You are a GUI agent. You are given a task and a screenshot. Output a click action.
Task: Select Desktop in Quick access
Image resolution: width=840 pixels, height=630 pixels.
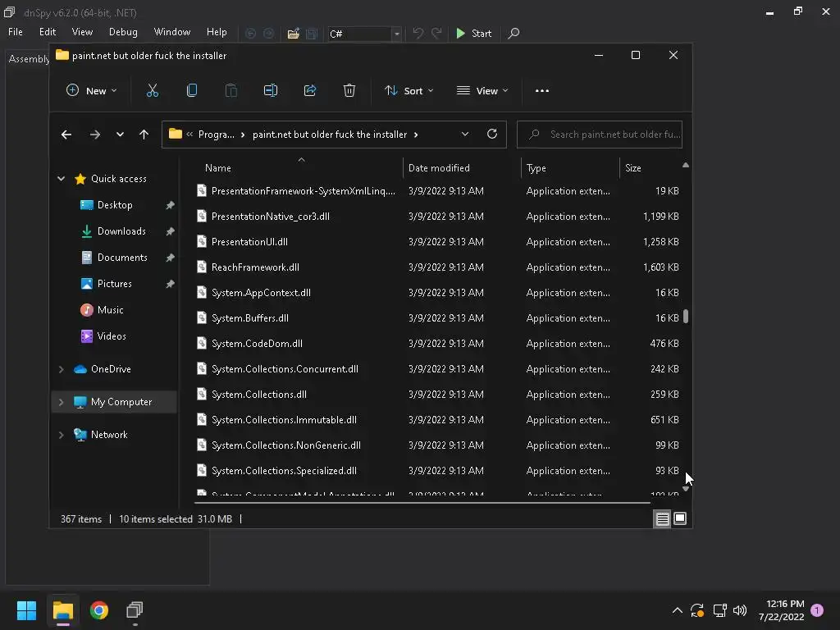click(115, 205)
